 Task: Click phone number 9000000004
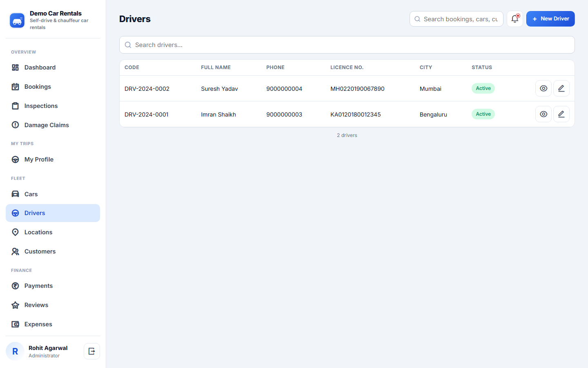coord(284,89)
